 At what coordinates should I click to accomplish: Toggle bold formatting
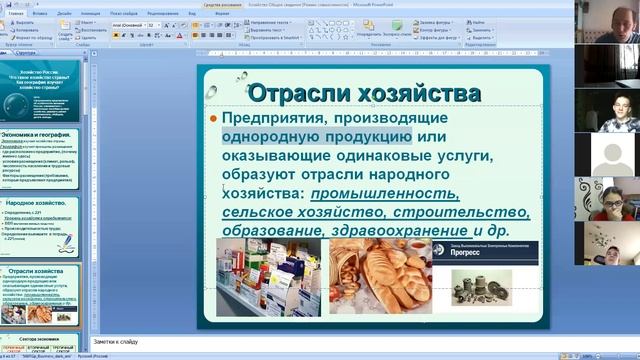point(116,36)
